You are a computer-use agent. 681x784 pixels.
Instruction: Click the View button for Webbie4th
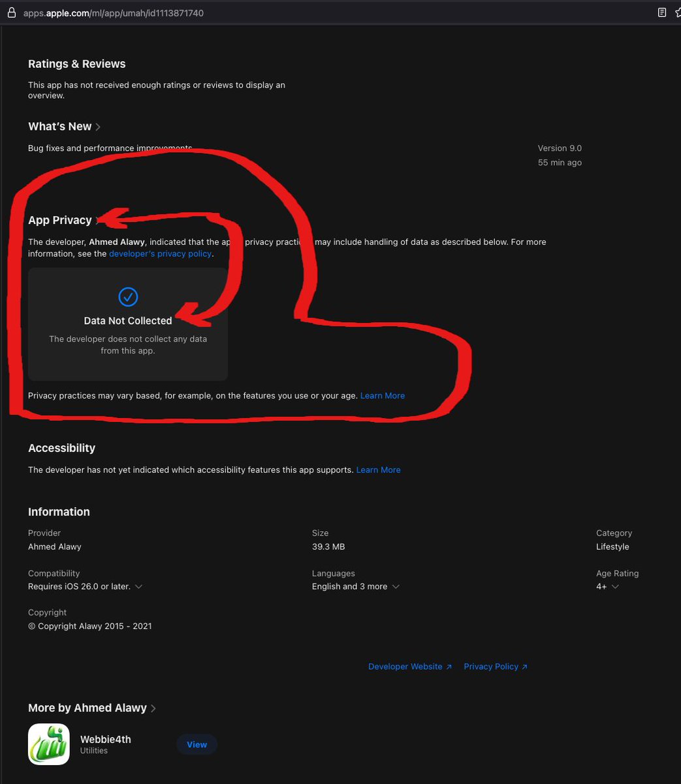(x=197, y=745)
